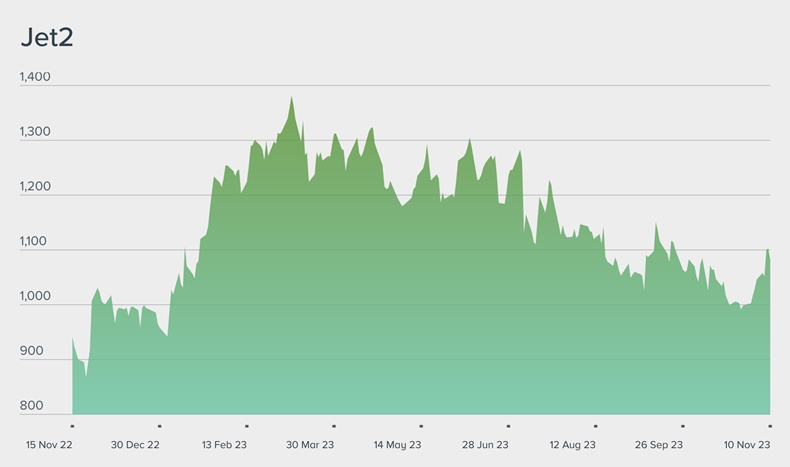Click the 12 Aug 23 date label
790x467 pixels.
[x=572, y=445]
